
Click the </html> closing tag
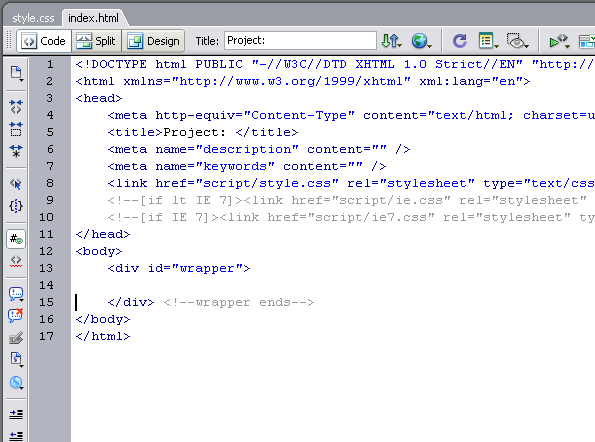(x=103, y=337)
